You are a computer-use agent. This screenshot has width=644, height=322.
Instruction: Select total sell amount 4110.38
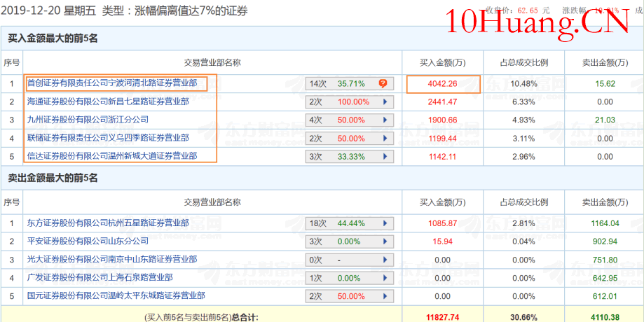[605, 317]
